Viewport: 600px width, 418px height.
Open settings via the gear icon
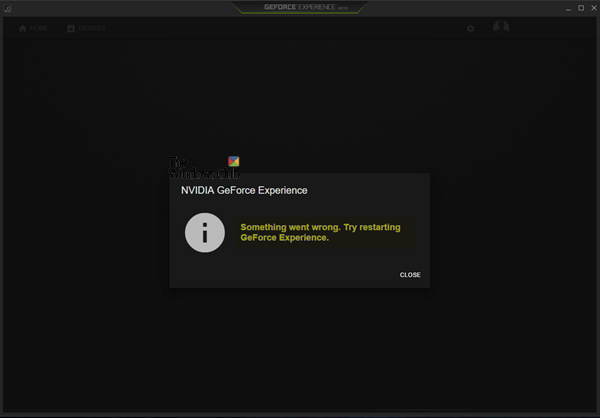[x=471, y=29]
